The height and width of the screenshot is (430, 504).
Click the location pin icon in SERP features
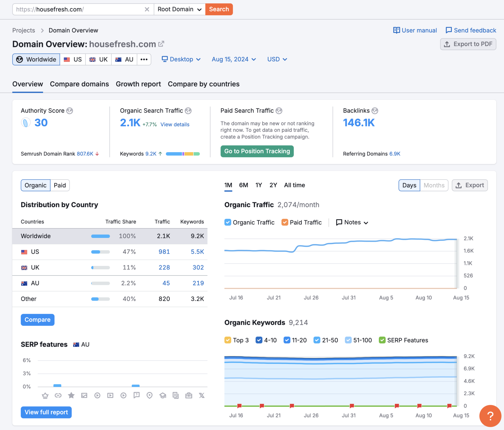149,396
